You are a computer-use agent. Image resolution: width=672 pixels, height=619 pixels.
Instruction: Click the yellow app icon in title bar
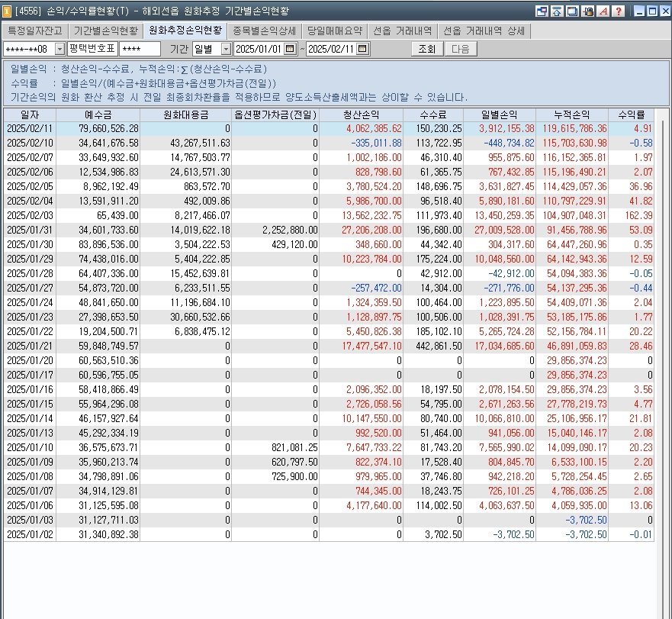click(7, 11)
